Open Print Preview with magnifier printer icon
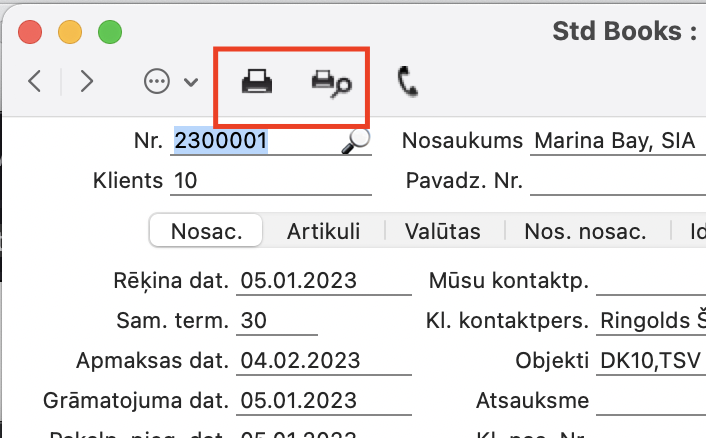 (330, 82)
